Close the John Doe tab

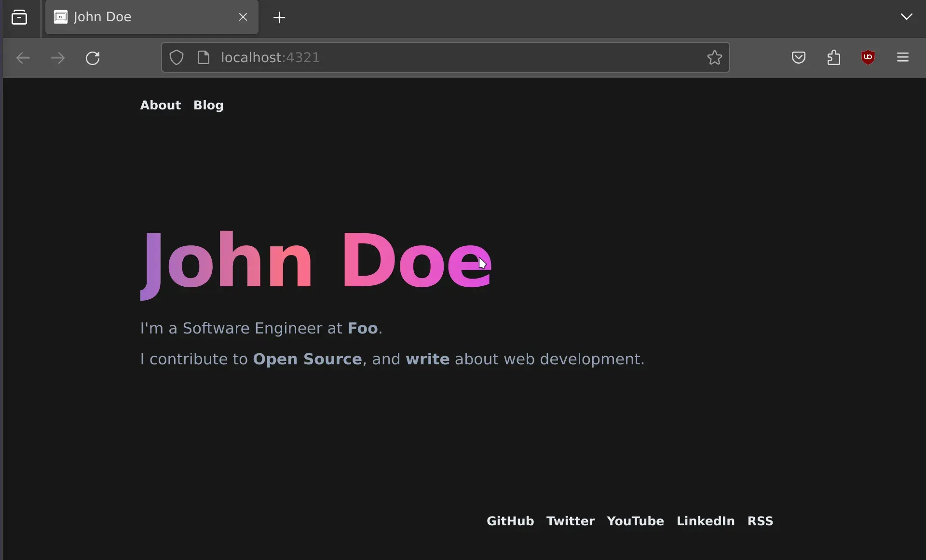click(x=243, y=17)
